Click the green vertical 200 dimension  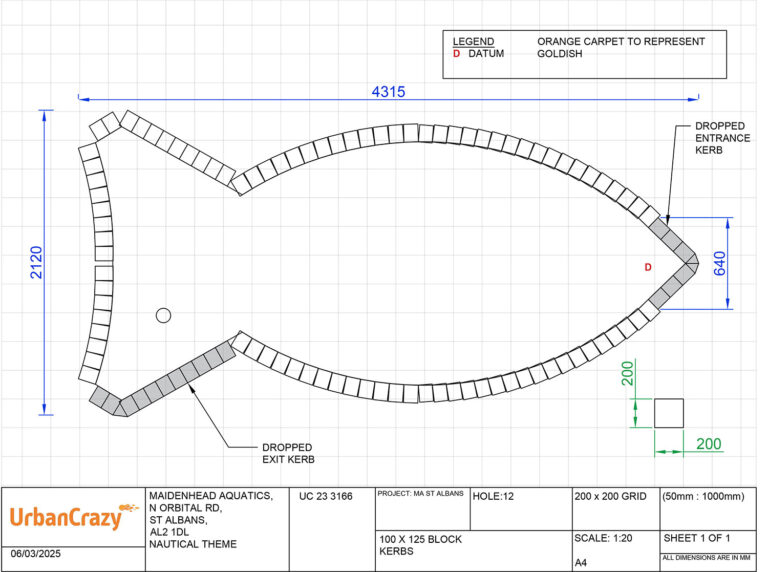[x=627, y=373]
